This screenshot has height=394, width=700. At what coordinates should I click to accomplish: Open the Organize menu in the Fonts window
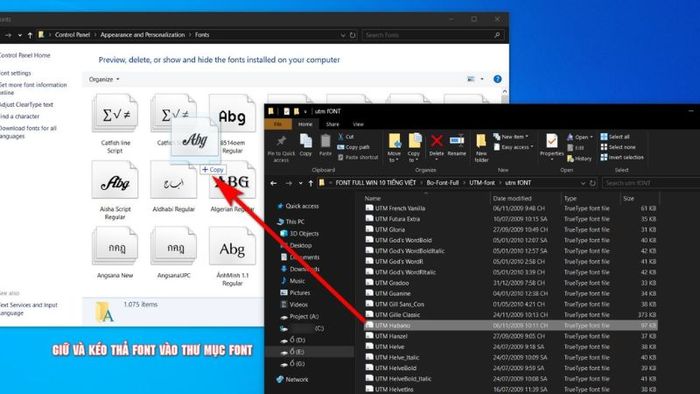pyautogui.click(x=104, y=79)
